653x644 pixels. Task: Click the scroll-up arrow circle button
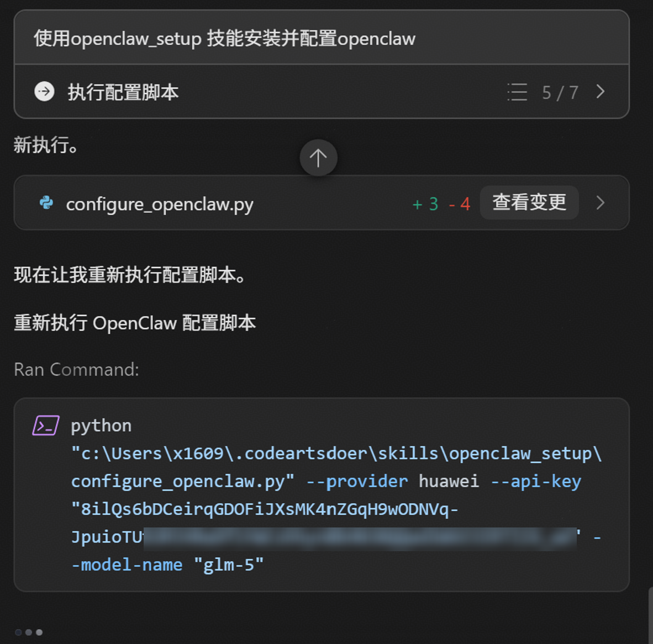pyautogui.click(x=318, y=158)
